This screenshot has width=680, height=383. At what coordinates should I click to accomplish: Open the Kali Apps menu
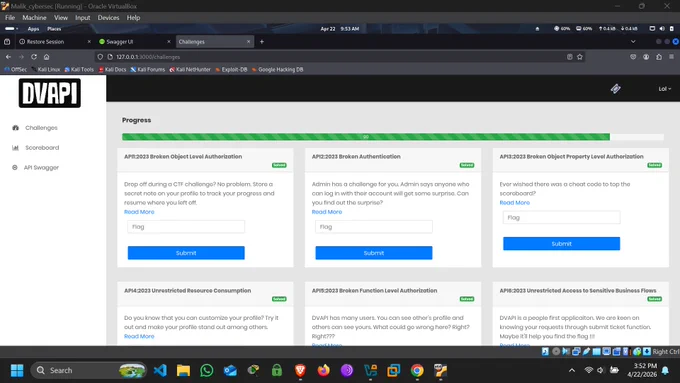coord(33,29)
